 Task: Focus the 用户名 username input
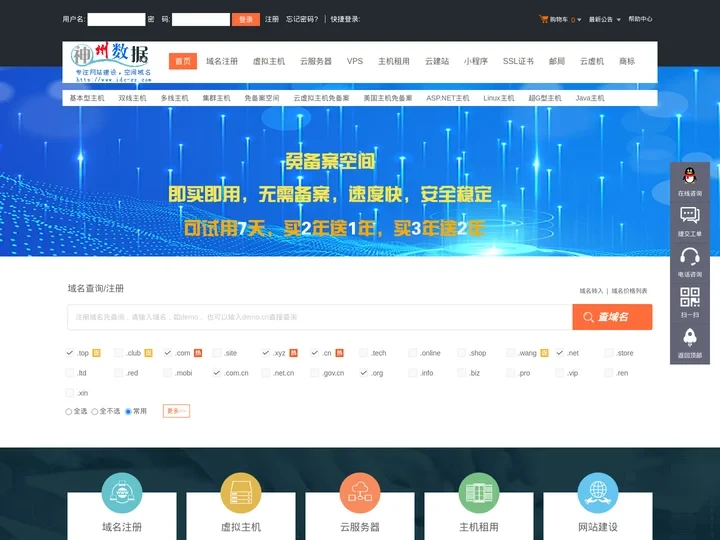[116, 19]
